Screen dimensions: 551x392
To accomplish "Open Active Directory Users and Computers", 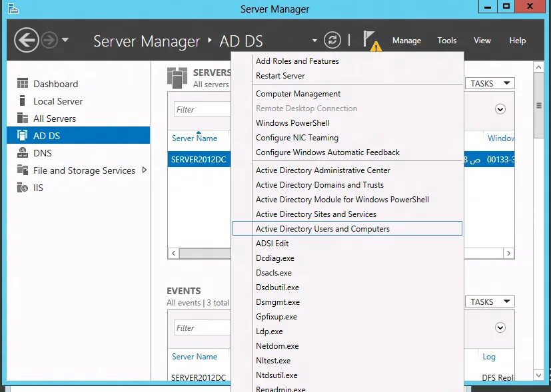I will (347, 229).
